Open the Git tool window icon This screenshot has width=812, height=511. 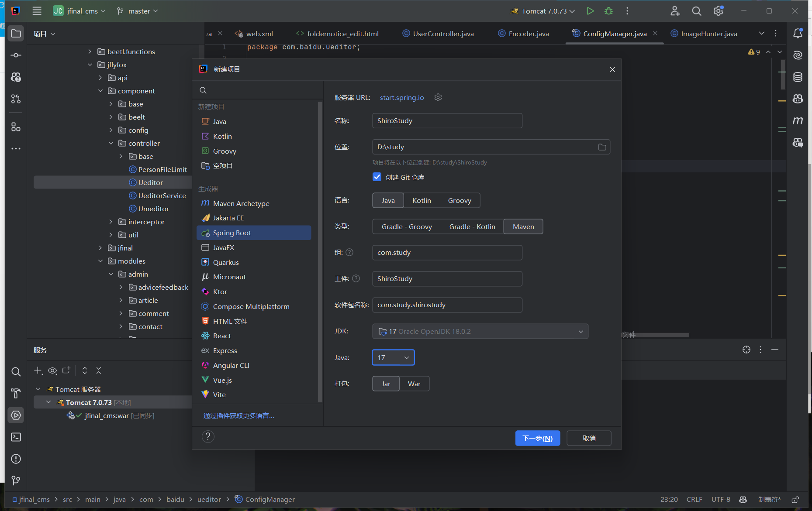point(16,480)
